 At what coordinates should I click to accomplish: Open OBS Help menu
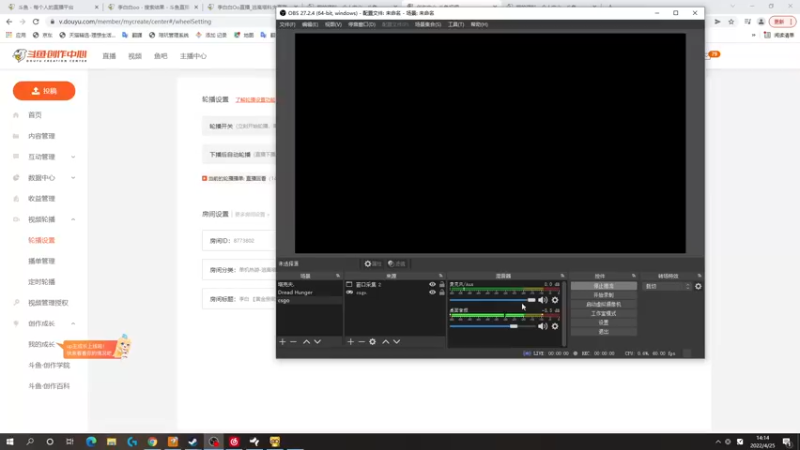479,24
